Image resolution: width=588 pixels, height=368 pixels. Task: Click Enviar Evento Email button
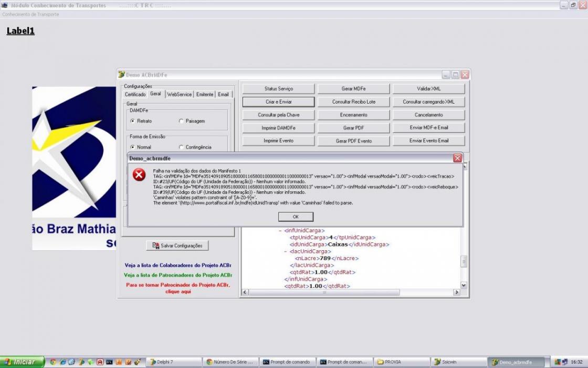[428, 141]
